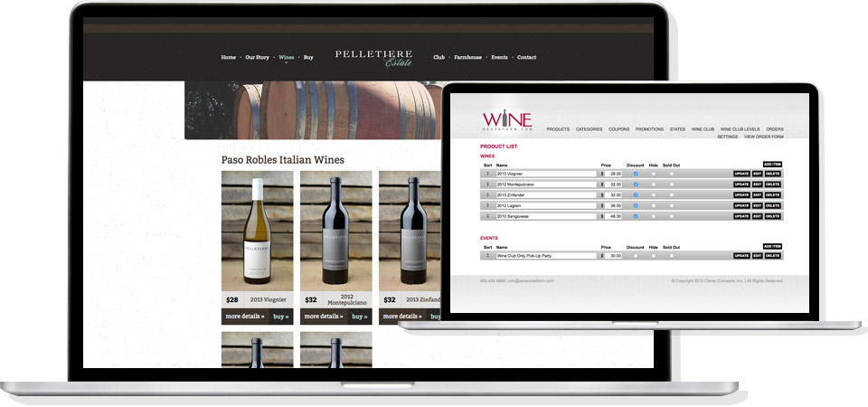Viewport: 868px width, 407px height.
Task: Click Edit for Wine Club Only Pick-Up Party
Action: click(x=758, y=256)
